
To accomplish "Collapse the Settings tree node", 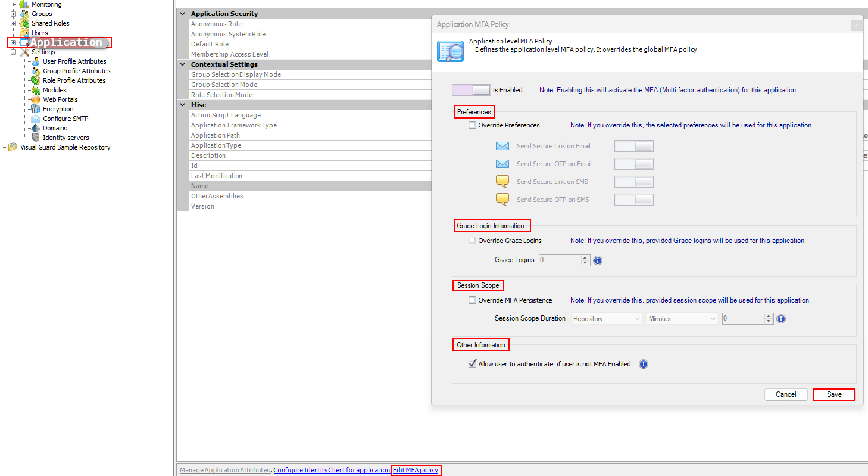I will click(x=13, y=52).
